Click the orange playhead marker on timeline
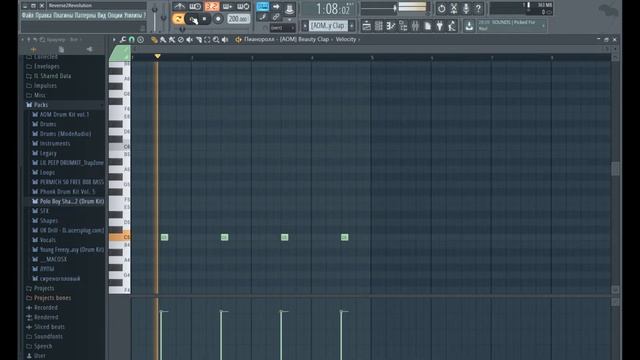This screenshot has height=360, width=640. (x=157, y=56)
